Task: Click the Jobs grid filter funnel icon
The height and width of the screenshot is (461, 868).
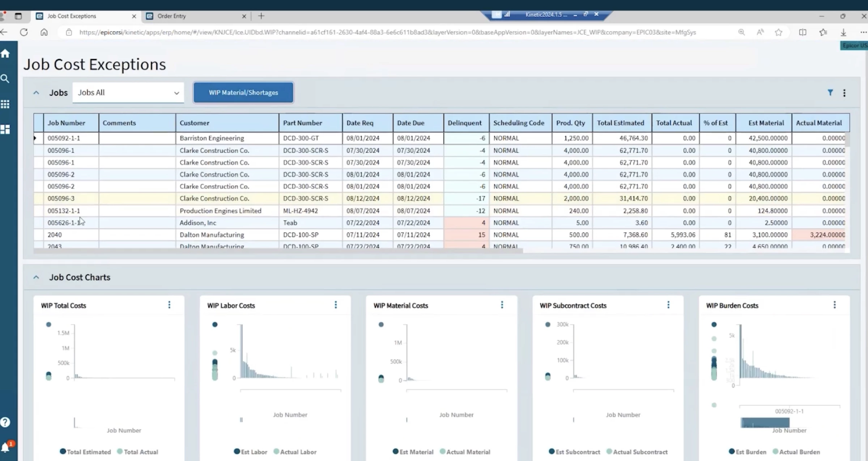Action: [x=830, y=93]
